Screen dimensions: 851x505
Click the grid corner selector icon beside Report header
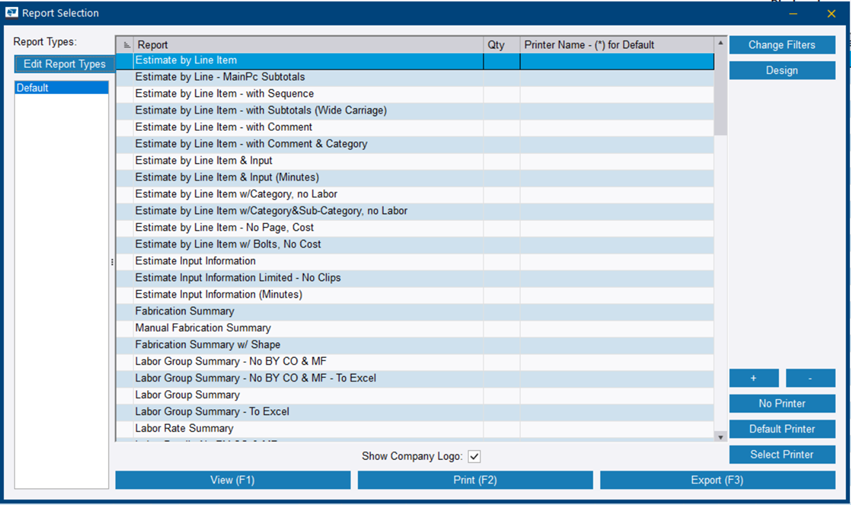click(x=125, y=45)
